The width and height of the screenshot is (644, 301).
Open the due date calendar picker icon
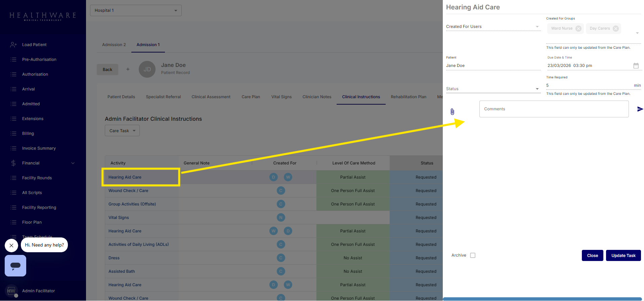click(636, 66)
